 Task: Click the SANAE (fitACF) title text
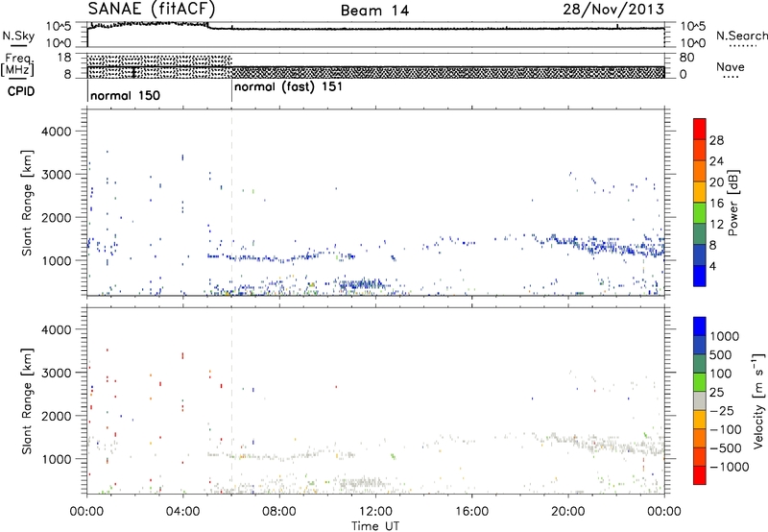152,10
